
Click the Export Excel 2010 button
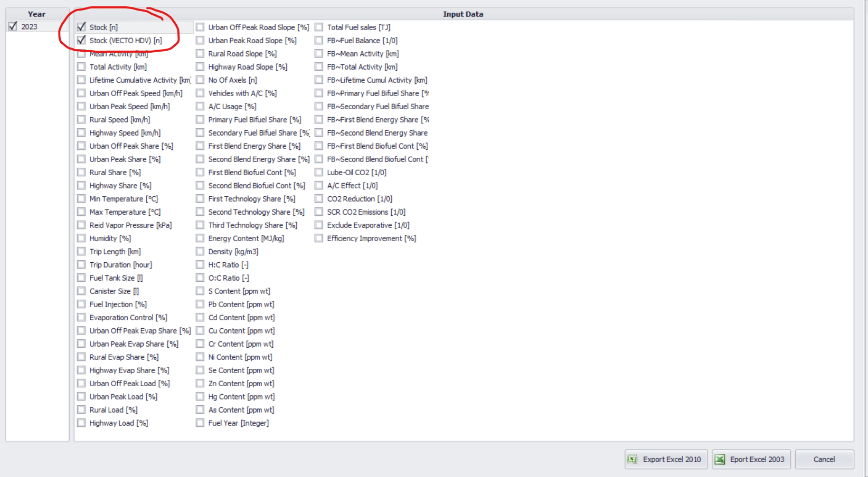coord(665,459)
